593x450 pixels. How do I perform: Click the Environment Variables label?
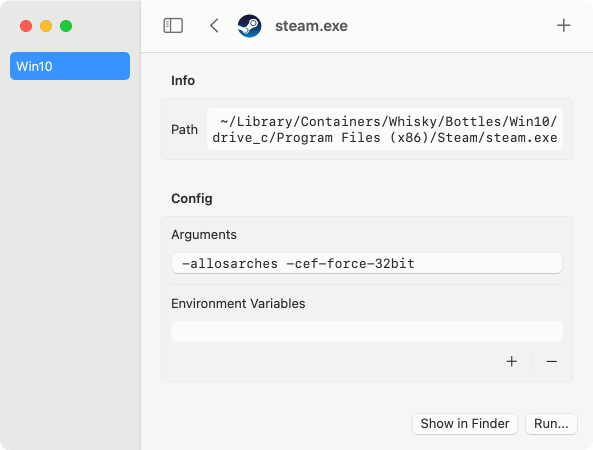pyautogui.click(x=238, y=303)
